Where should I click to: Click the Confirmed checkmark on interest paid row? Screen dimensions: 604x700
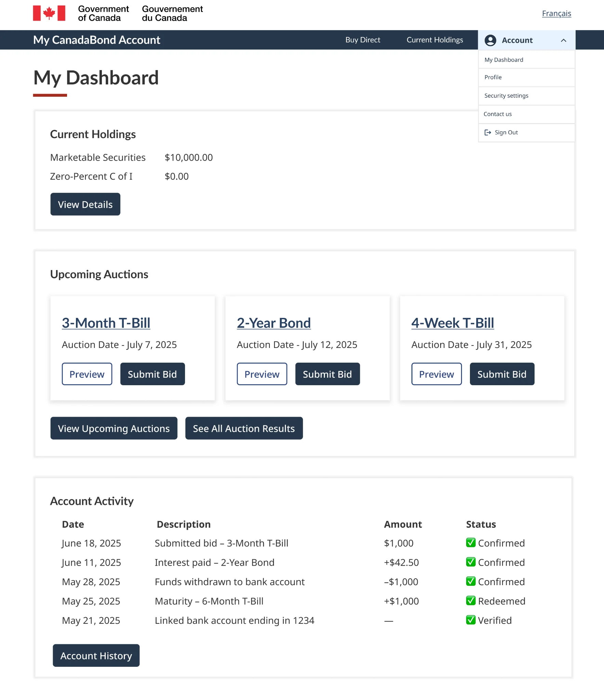coord(471,562)
